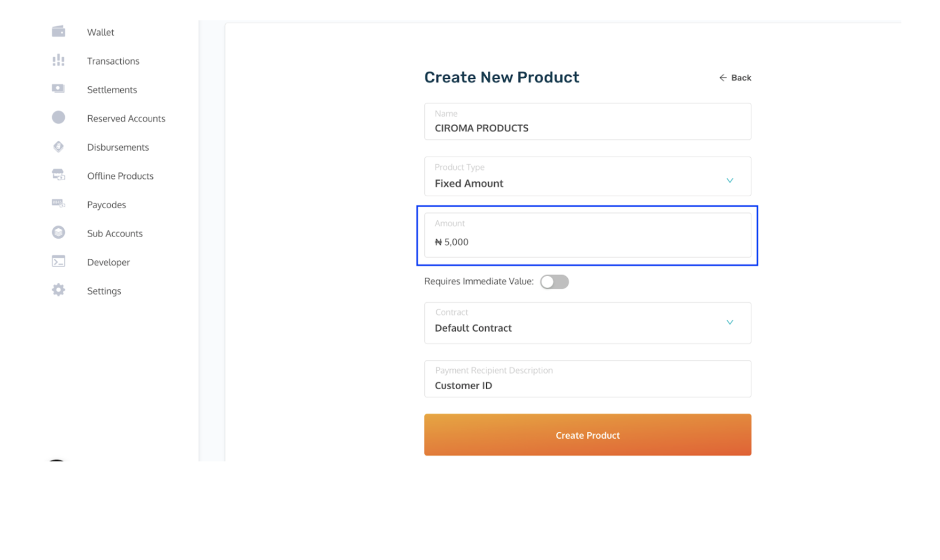The height and width of the screenshot is (560, 940).
Task: Open Transactions from the sidebar menu
Action: click(113, 61)
